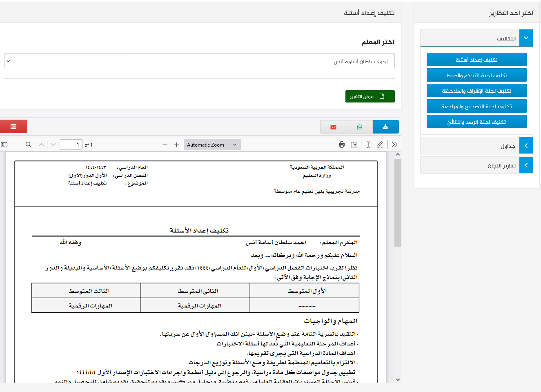Print the document using printer icon
Image resolution: width=541 pixels, height=392 pixels.
342,145
